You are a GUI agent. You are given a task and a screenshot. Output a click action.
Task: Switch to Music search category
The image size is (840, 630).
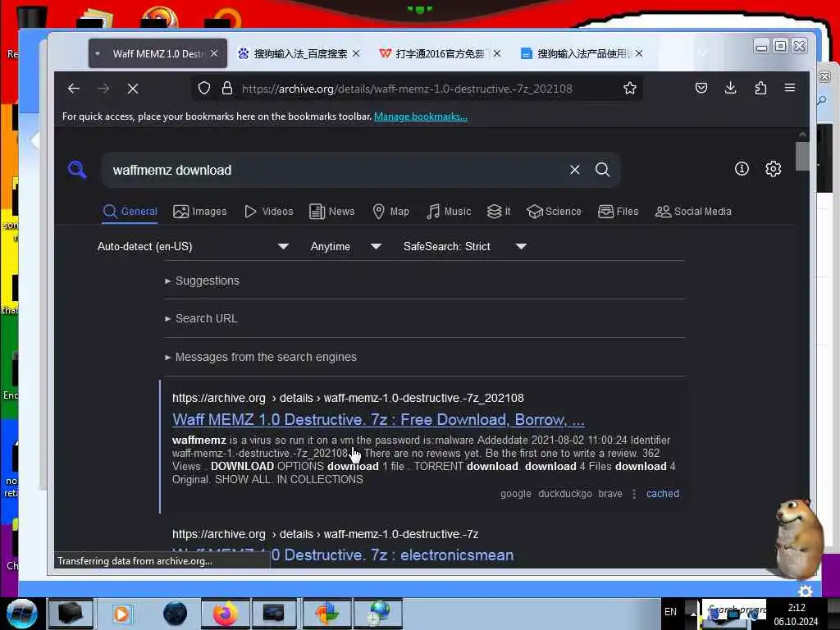(449, 212)
